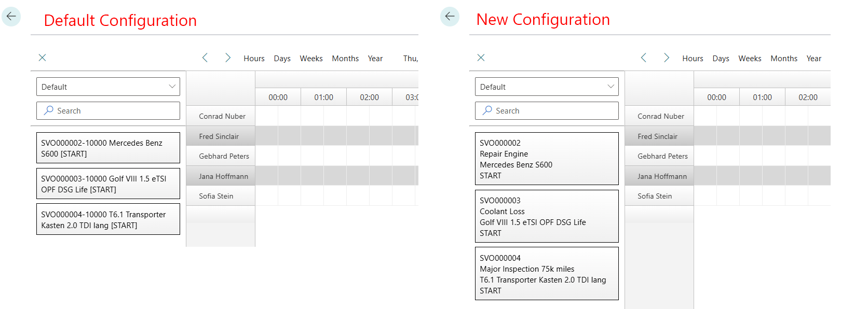Select Gebhard Peters row in New Configuration

(x=659, y=156)
